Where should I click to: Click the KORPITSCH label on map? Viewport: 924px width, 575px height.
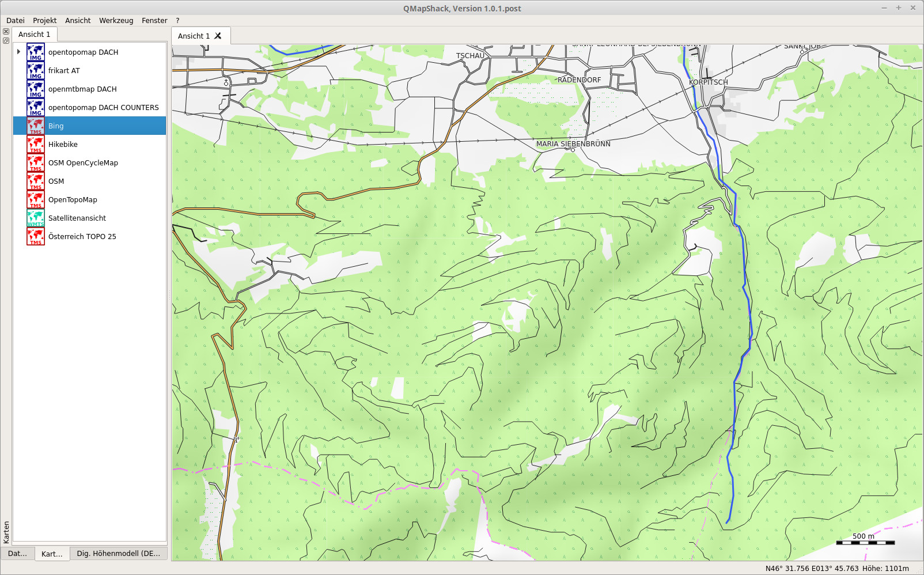[x=709, y=82]
